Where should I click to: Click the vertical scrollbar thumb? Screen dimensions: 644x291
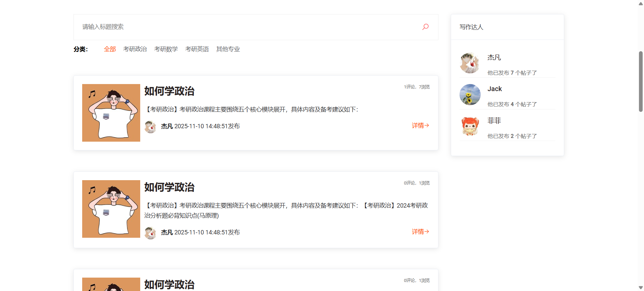(641, 81)
